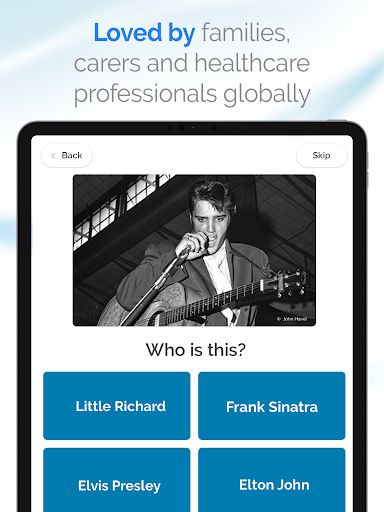Tap the Back chevron arrow icon
The height and width of the screenshot is (512, 384).
[53, 155]
